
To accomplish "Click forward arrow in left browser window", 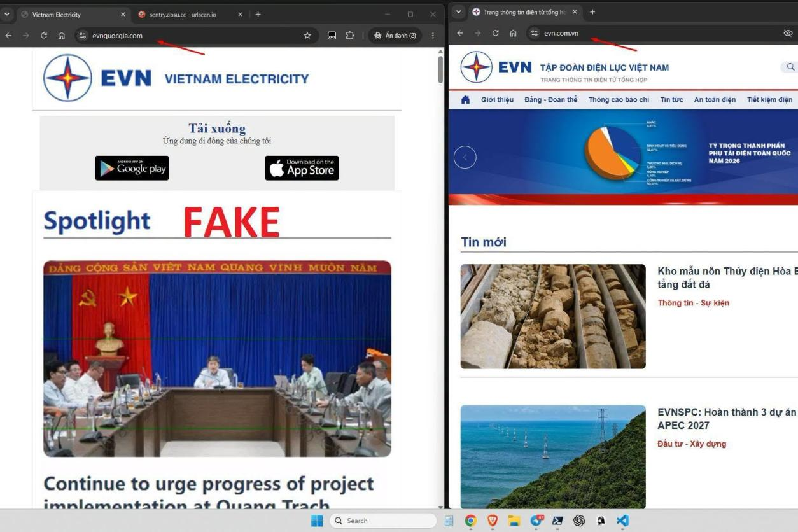I will click(x=26, y=36).
